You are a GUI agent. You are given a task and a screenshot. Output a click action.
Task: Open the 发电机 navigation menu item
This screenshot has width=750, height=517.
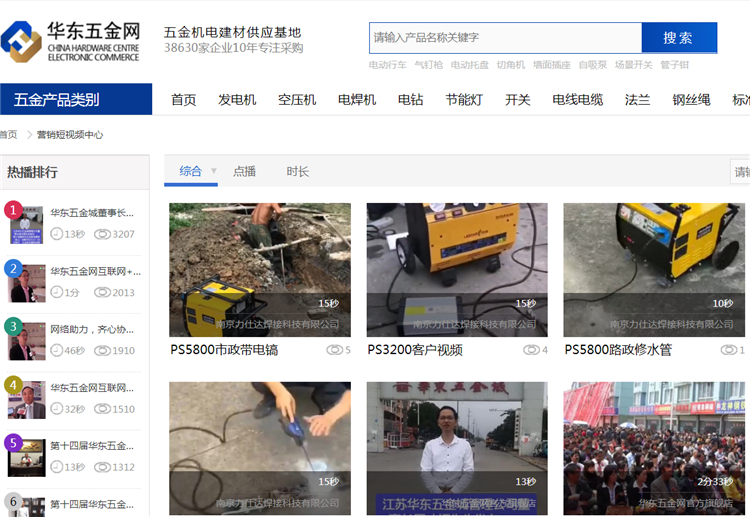[x=237, y=99]
